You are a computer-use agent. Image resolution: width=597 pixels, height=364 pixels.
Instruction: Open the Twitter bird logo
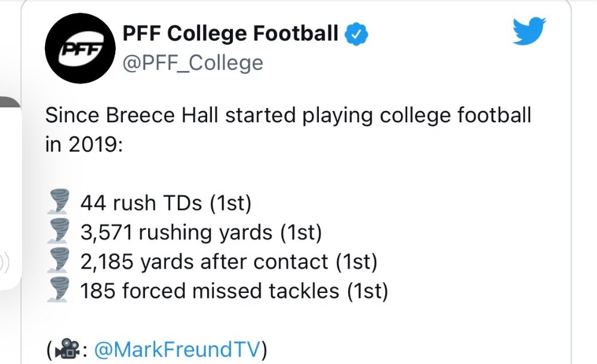click(x=529, y=31)
